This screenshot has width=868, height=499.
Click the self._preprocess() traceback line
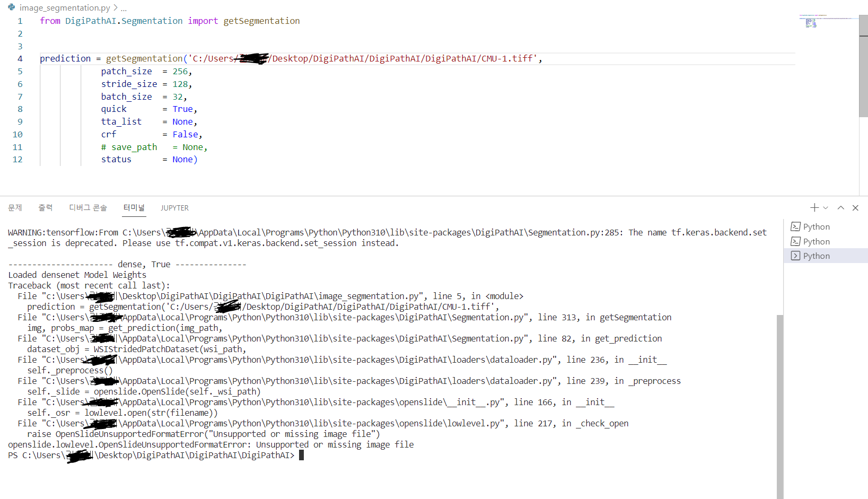(x=70, y=370)
